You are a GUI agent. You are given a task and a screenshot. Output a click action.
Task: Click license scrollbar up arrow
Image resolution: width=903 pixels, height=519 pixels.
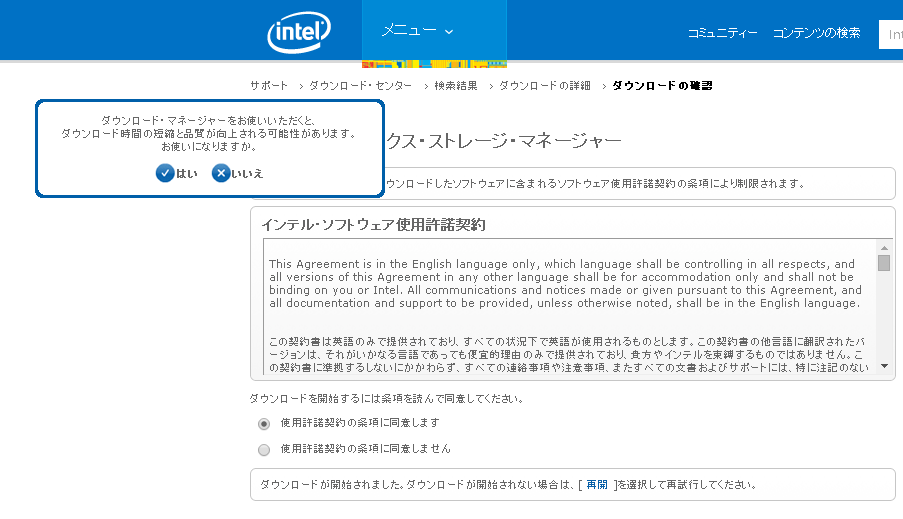[x=884, y=248]
